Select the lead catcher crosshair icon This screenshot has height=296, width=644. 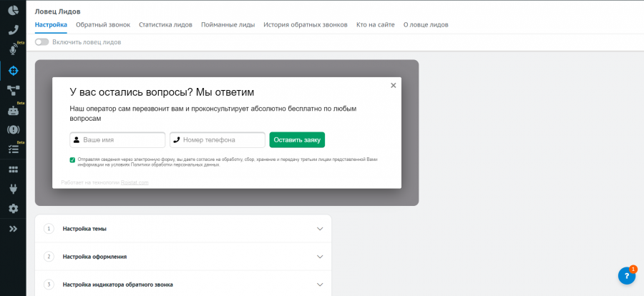(13, 70)
